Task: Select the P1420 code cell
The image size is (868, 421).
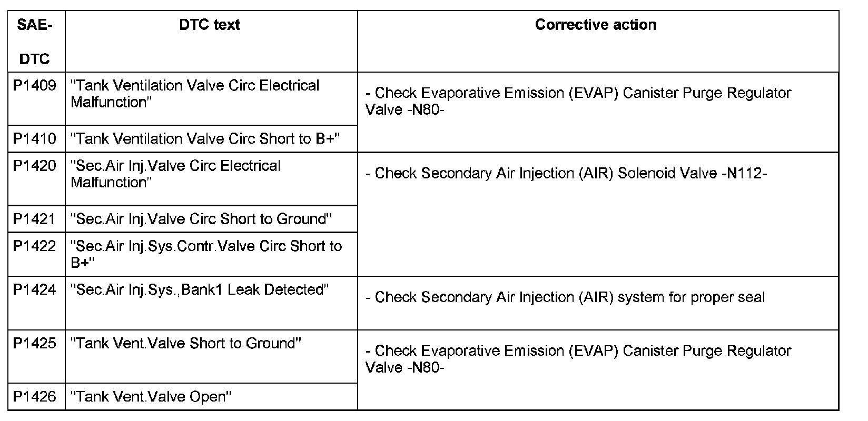Action: [x=35, y=166]
